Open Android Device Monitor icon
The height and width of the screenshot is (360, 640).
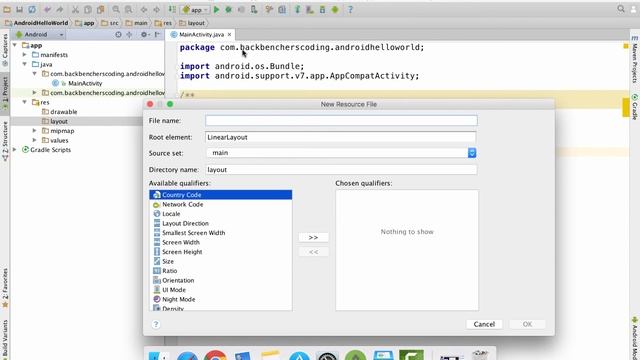point(335,9)
